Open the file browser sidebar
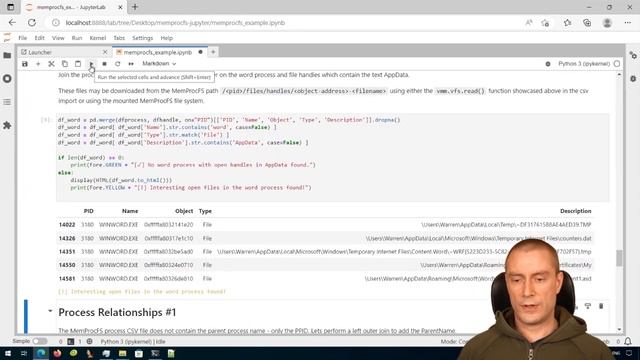640x360 pixels. pos(7,55)
